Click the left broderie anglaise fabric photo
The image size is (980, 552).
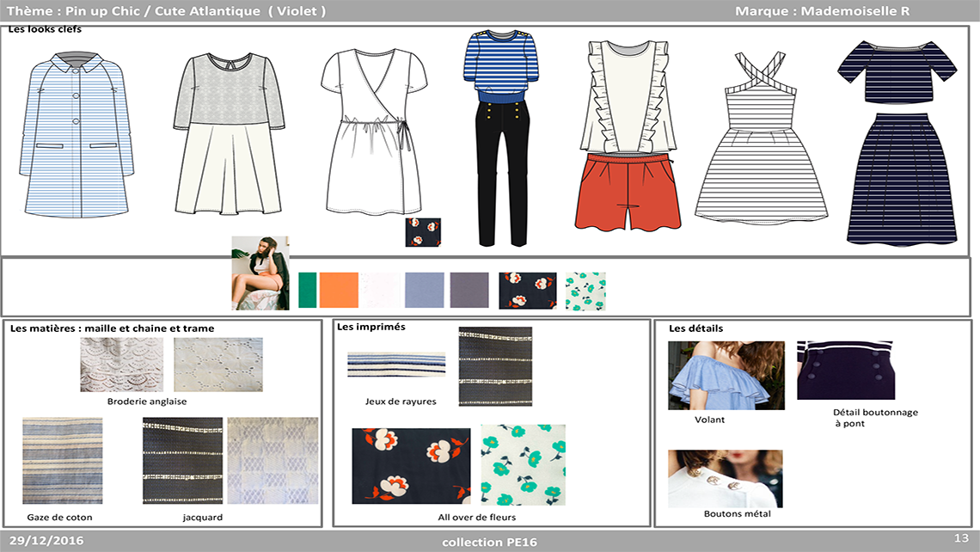pyautogui.click(x=122, y=365)
